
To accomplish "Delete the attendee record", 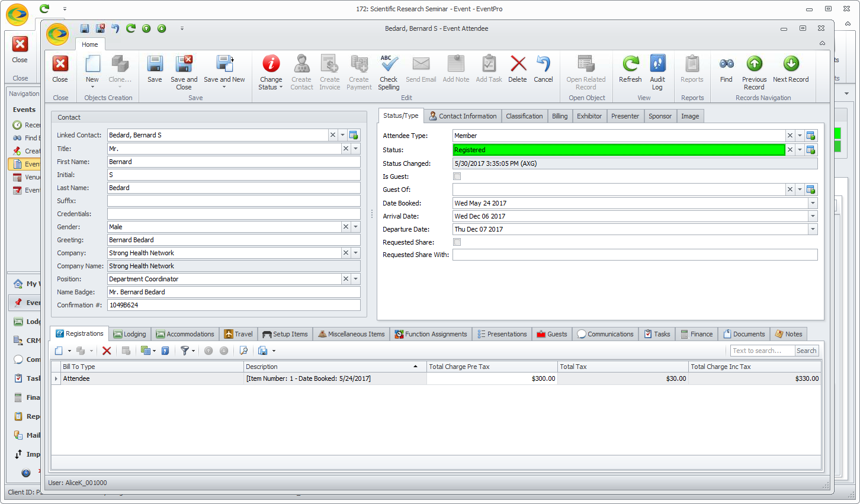I will click(x=518, y=69).
